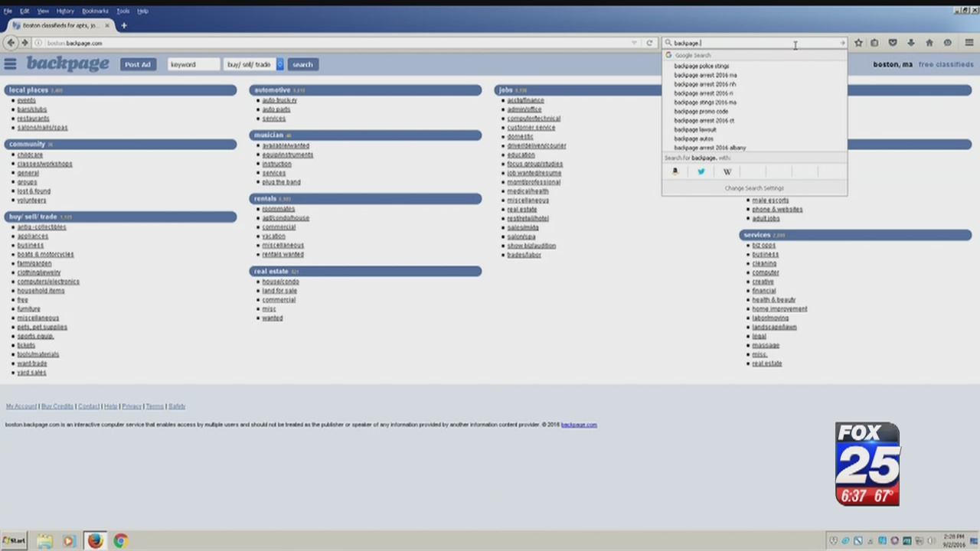Click the Firefox back arrow button
This screenshot has width=980, height=551.
tap(11, 43)
